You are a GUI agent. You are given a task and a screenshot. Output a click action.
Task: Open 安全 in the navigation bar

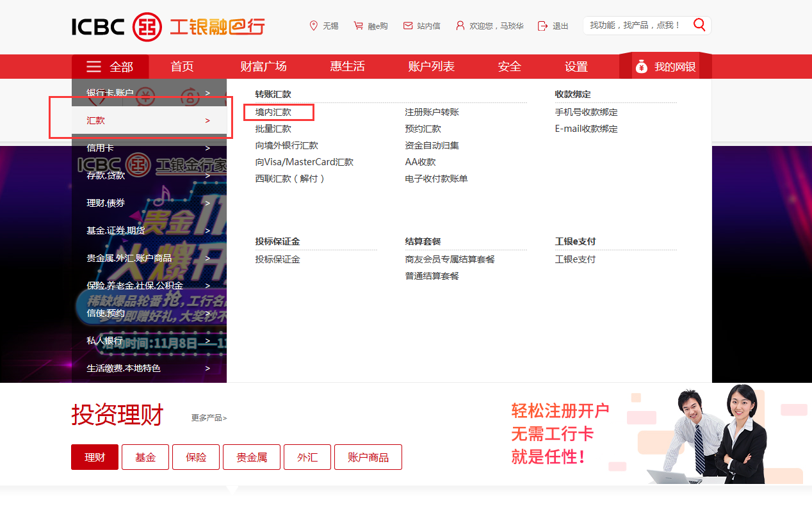pos(509,67)
